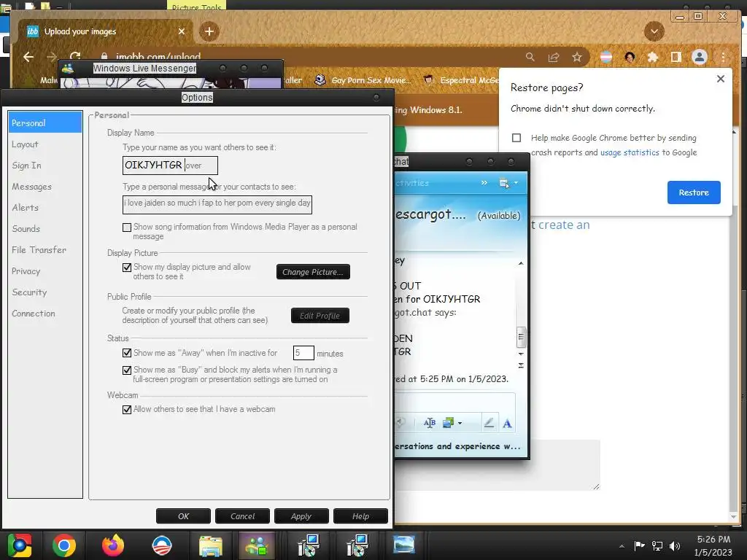Open a new Chrome tab
The width and height of the screenshot is (747, 560).
click(209, 31)
